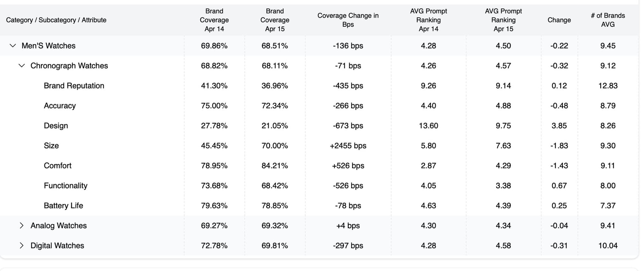The height and width of the screenshot is (271, 644).
Task: Select the Accuracy attribute row
Action: (60, 106)
